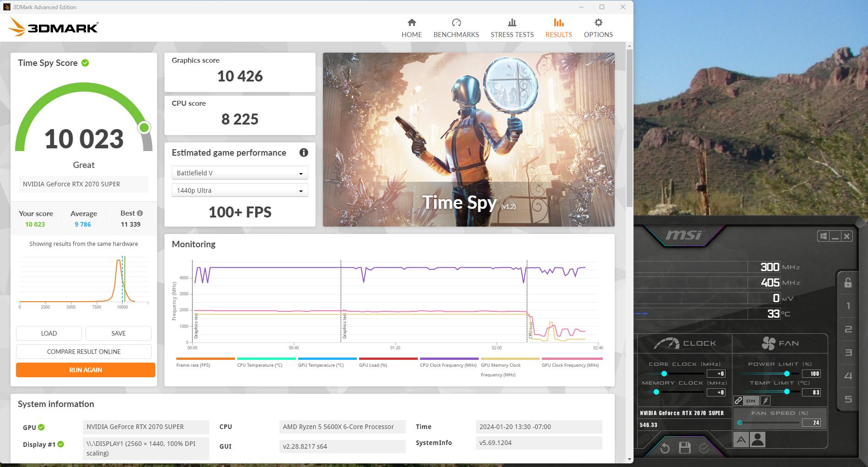Click the info icon beside Estimated game performance
Screen dimensions: 868x467
point(304,153)
